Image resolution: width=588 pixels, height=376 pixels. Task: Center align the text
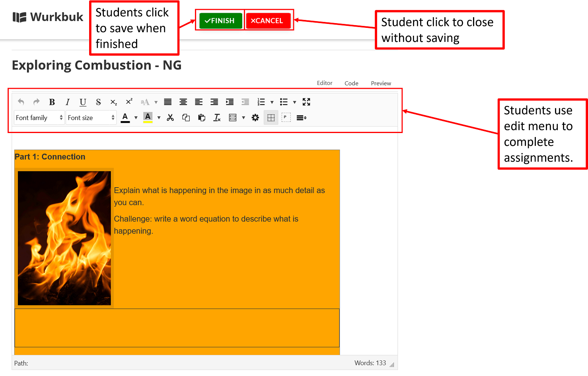click(x=183, y=102)
